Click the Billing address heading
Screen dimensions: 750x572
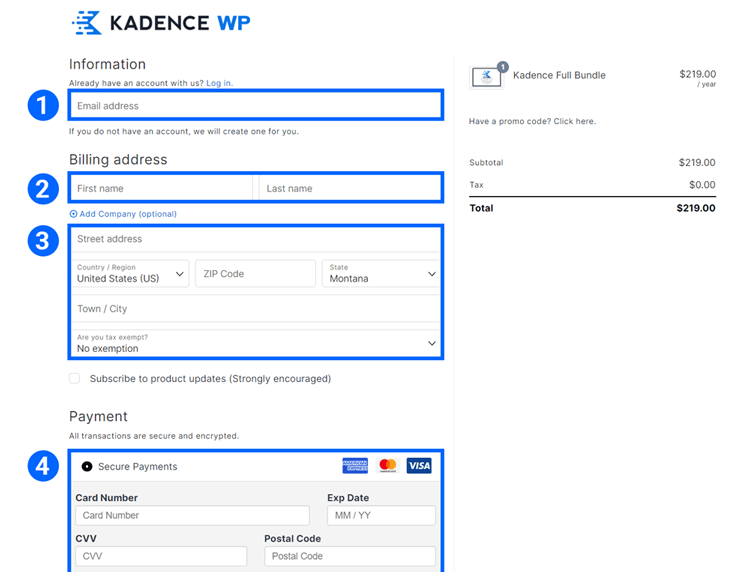118,159
